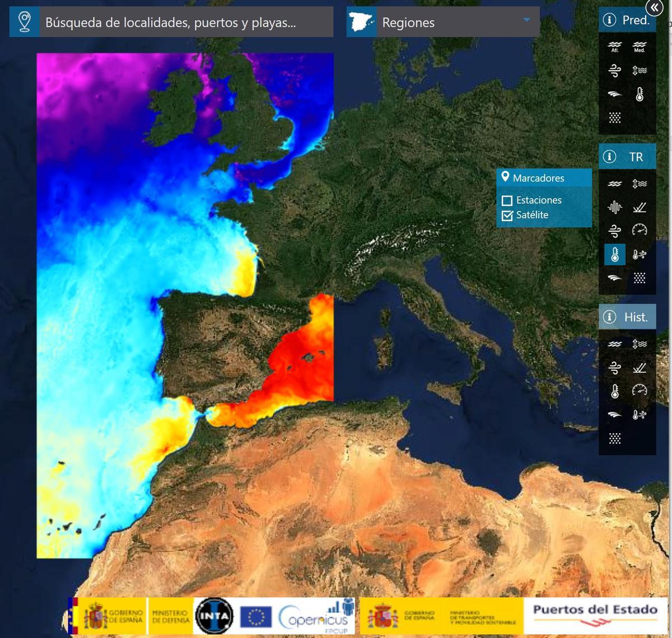
Task: Open the TR panel info circle
Action: 609,157
